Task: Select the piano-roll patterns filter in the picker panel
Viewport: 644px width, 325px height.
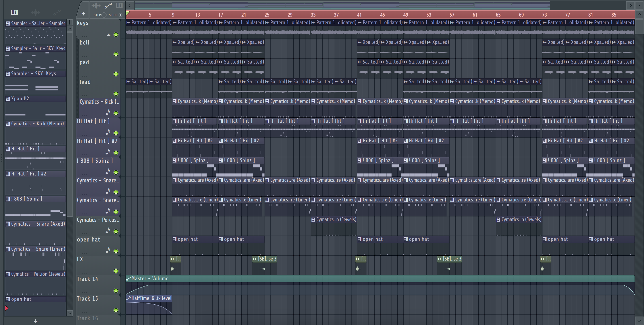Action: [14, 12]
